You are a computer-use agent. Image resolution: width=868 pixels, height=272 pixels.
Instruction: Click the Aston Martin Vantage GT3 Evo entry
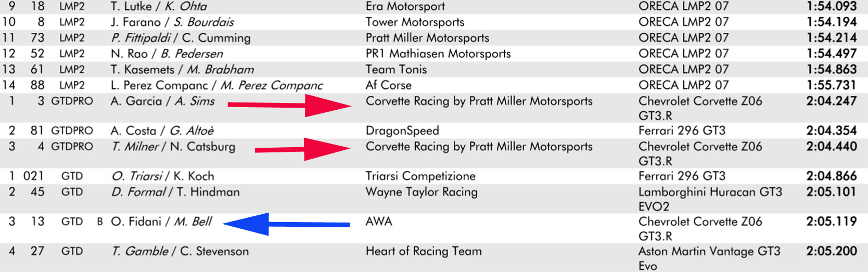point(709,258)
